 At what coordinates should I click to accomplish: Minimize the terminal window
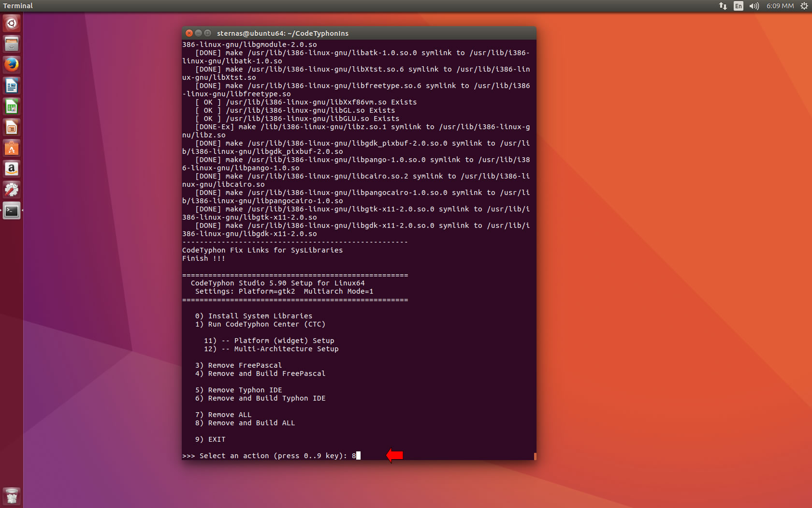[x=199, y=33]
